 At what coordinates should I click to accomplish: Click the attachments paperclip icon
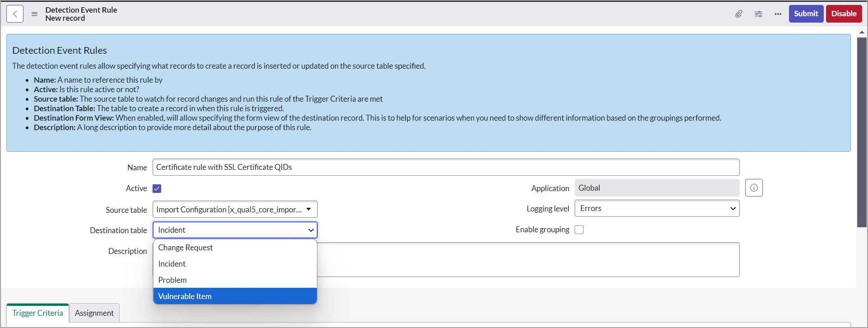coord(738,14)
